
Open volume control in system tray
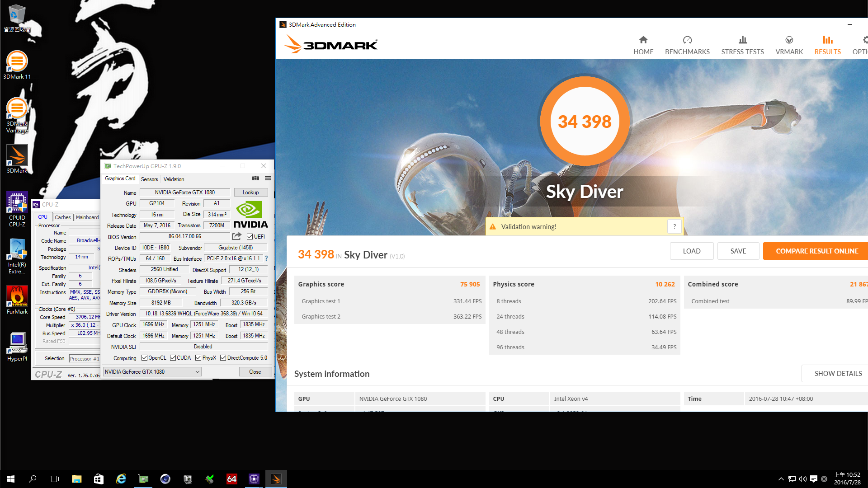click(x=803, y=479)
